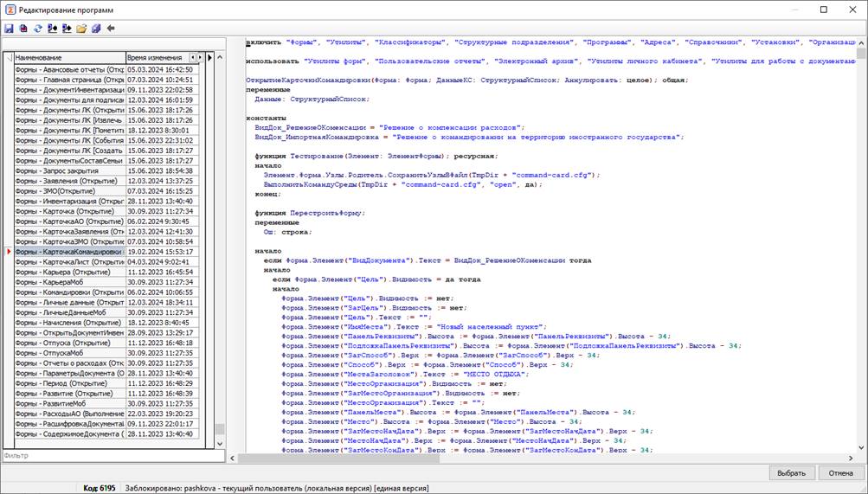Click the column scroll-right arrow in header

(x=199, y=57)
